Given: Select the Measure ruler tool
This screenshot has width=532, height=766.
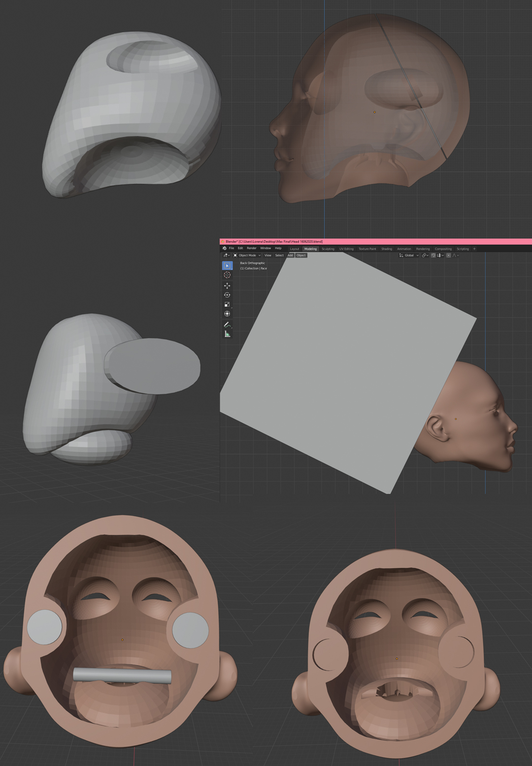Looking at the screenshot, I should pos(227,334).
